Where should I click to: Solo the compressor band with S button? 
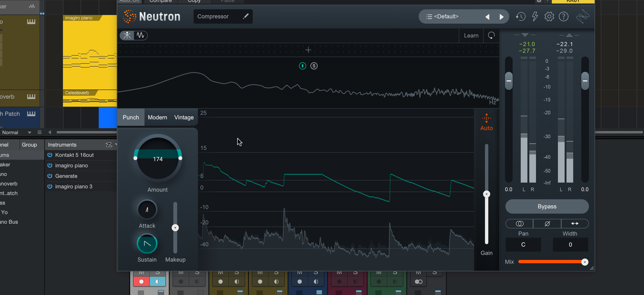pos(314,66)
